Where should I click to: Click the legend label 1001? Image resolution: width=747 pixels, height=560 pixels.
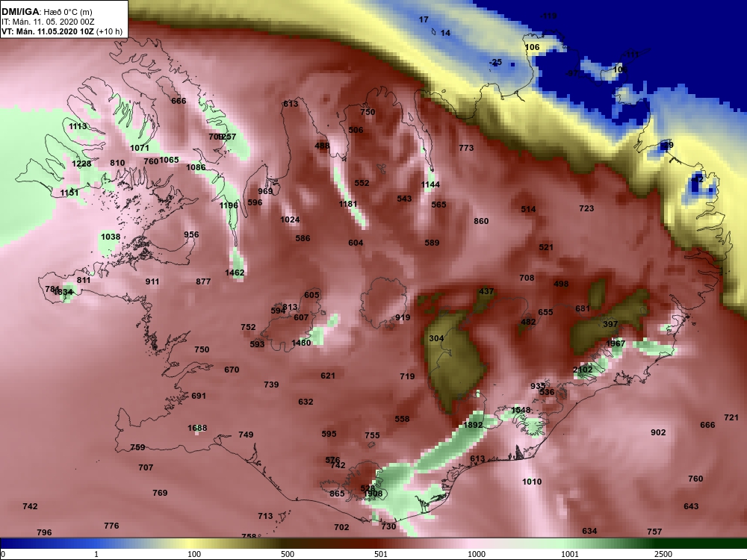coord(570,554)
